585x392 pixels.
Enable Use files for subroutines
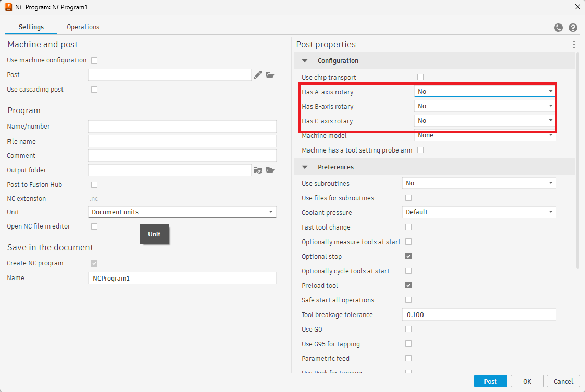click(408, 198)
